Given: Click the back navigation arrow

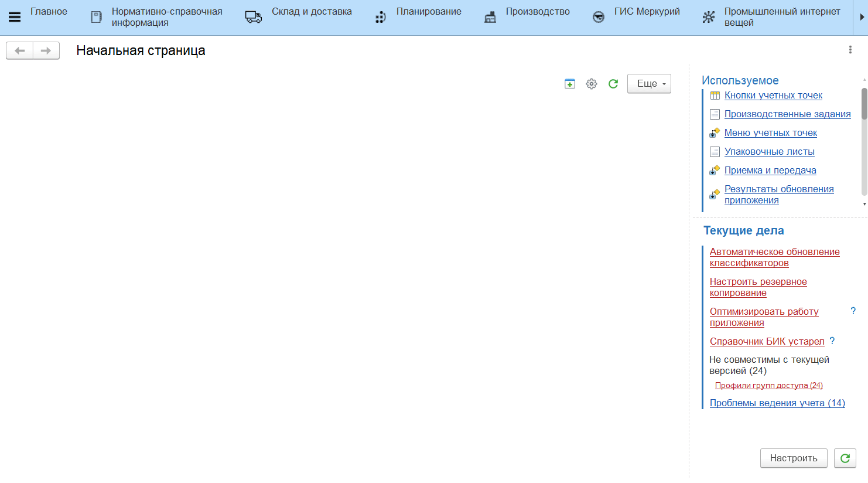Looking at the screenshot, I should (20, 51).
